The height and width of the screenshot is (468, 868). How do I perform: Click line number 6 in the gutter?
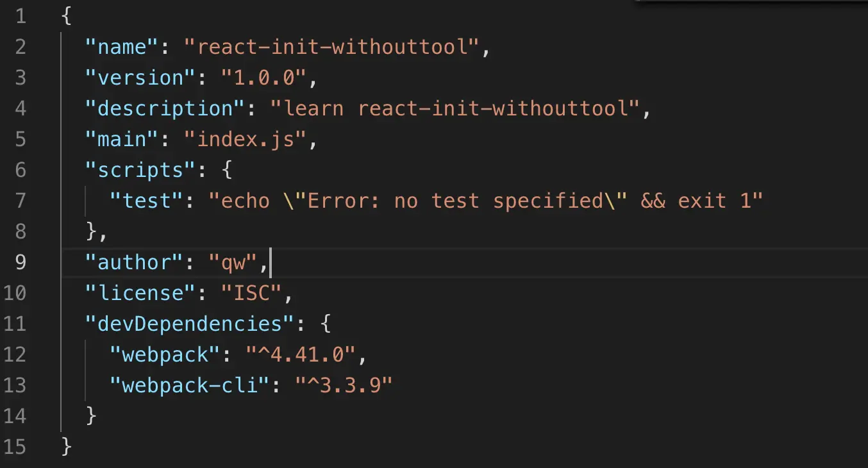[x=21, y=170]
